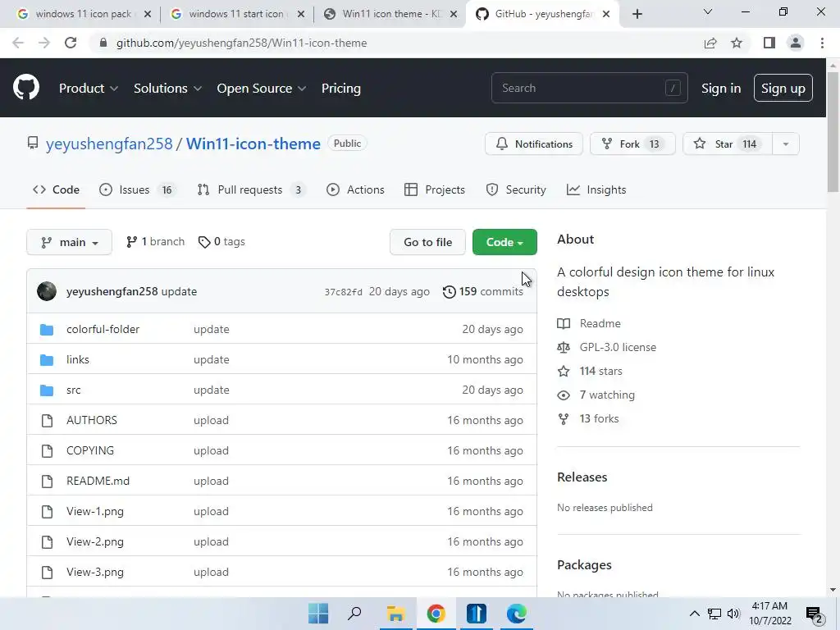Click the src folder icon
The height and width of the screenshot is (630, 840).
click(47, 390)
